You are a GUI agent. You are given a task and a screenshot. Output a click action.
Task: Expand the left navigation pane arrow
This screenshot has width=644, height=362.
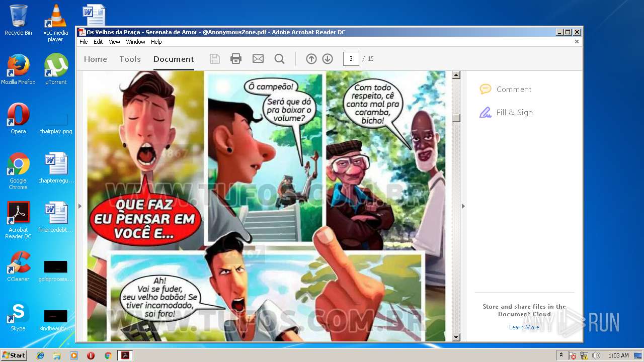pos(79,206)
